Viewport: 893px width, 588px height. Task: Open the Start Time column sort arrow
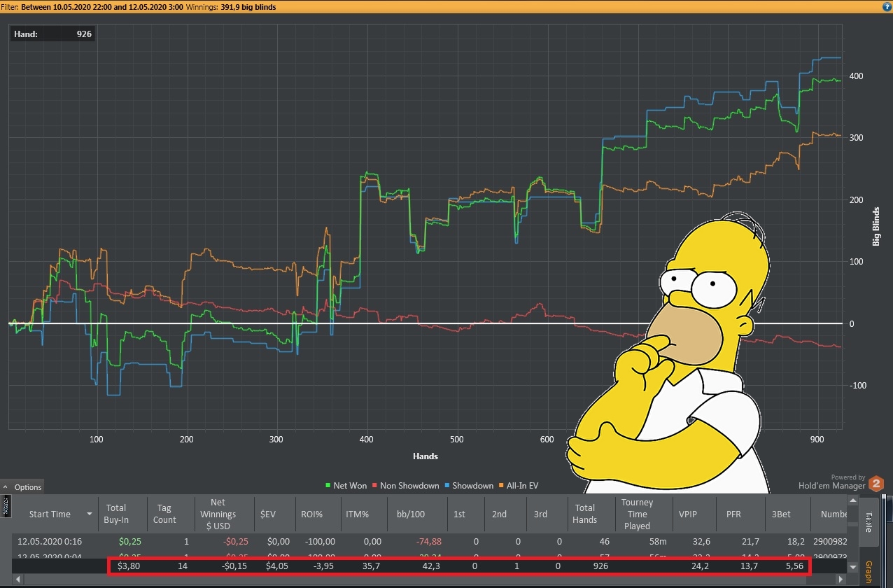pos(89,514)
